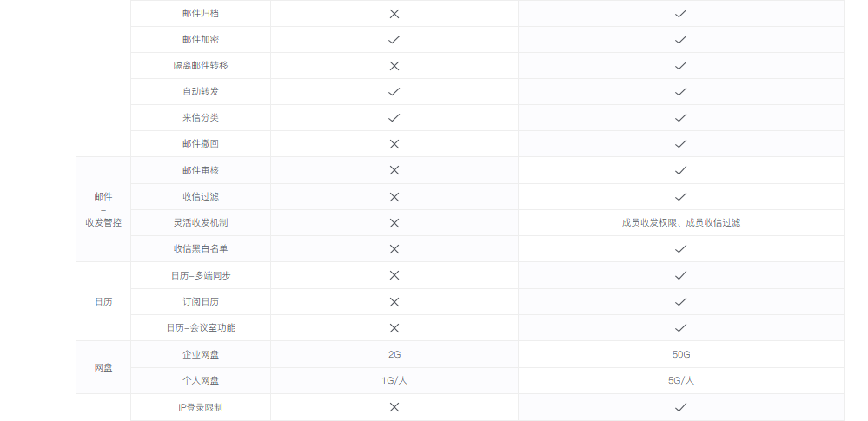The image size is (868, 421).
Task: Click the 50G value for 企业网盘
Action: [x=681, y=355]
